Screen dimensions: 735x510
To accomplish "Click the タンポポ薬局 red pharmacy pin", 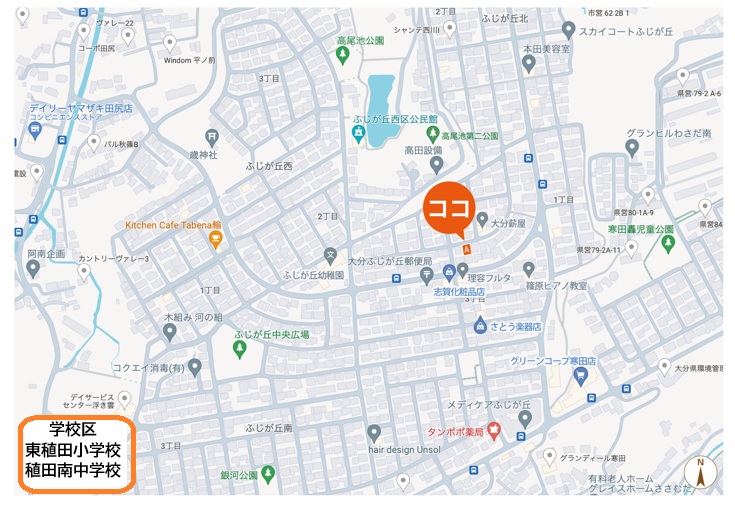I will pyautogui.click(x=494, y=431).
